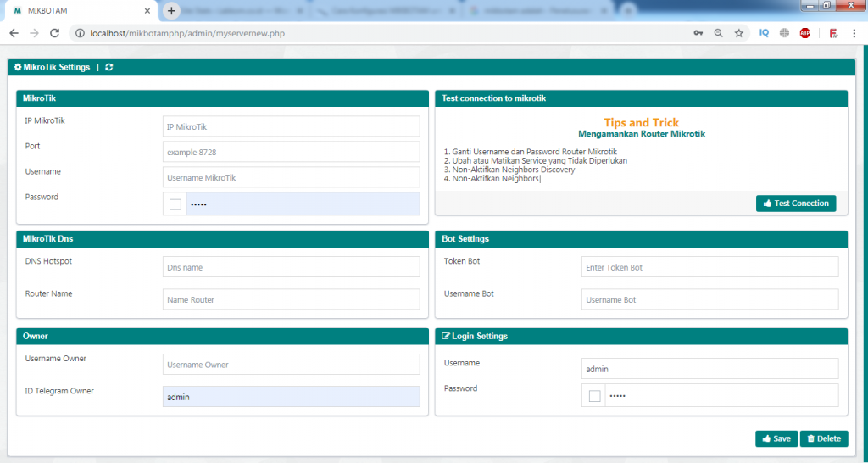Click the Mengamankan Router Mikrotik subtitle
The image size is (868, 463).
click(x=642, y=134)
